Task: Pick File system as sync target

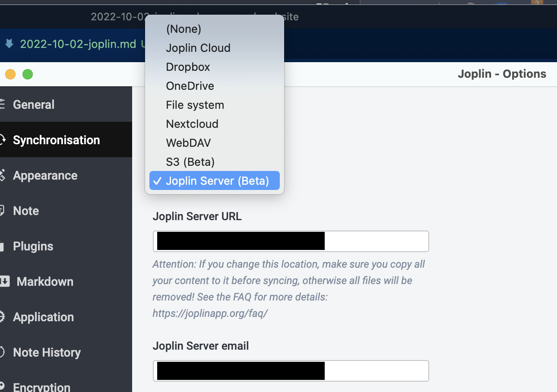Action: coord(195,105)
